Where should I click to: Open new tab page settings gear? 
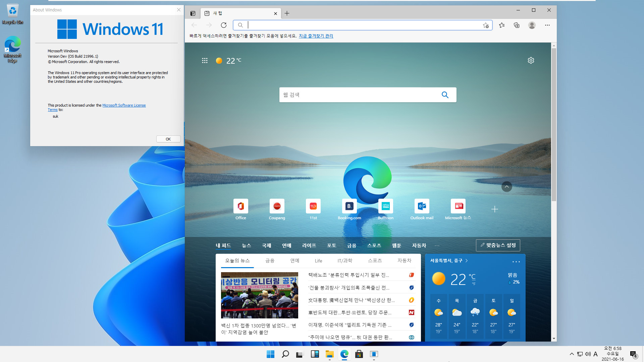531,60
